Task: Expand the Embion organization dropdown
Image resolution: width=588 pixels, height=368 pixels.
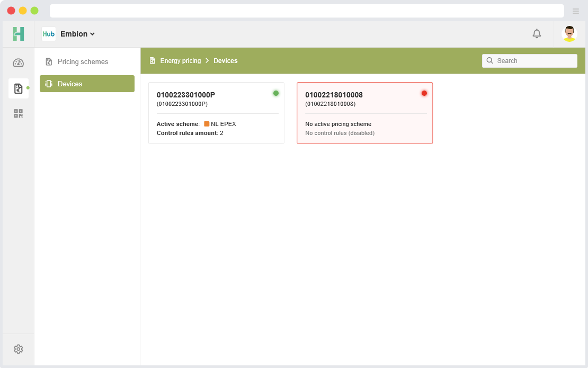Action: tap(77, 34)
